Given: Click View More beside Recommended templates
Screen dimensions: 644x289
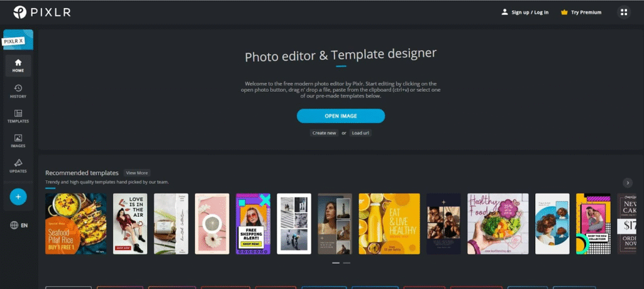Looking at the screenshot, I should coord(136,173).
